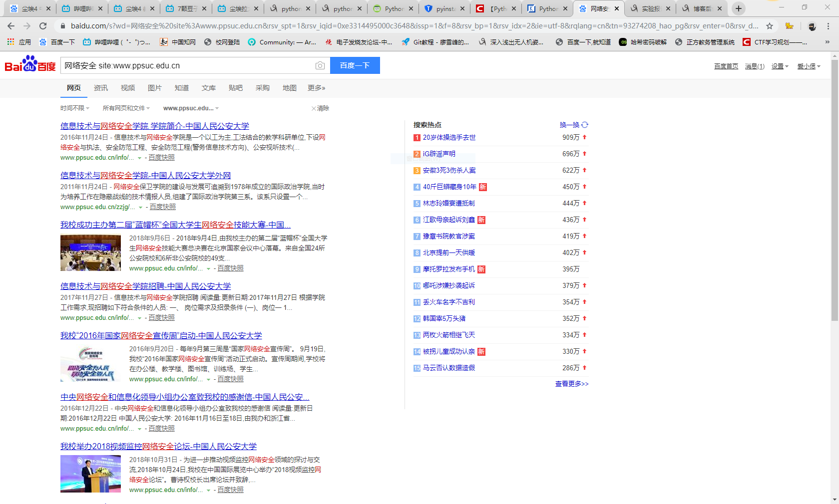Expand arrow beside 蓝帽杯 result URL
The width and height of the screenshot is (839, 504).
(x=208, y=269)
